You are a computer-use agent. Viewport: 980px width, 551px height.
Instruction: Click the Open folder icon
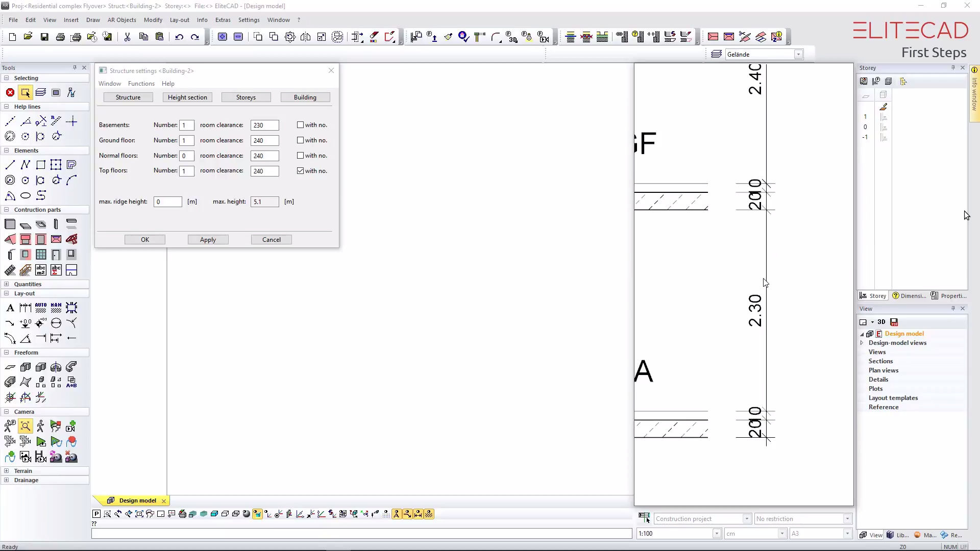point(28,37)
